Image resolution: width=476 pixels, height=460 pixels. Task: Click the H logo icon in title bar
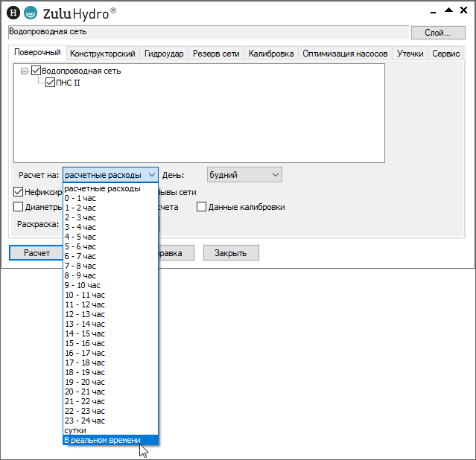(x=12, y=12)
